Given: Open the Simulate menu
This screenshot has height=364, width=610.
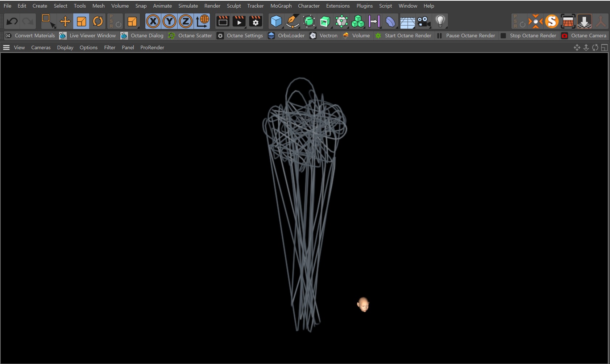Looking at the screenshot, I should click(188, 6).
